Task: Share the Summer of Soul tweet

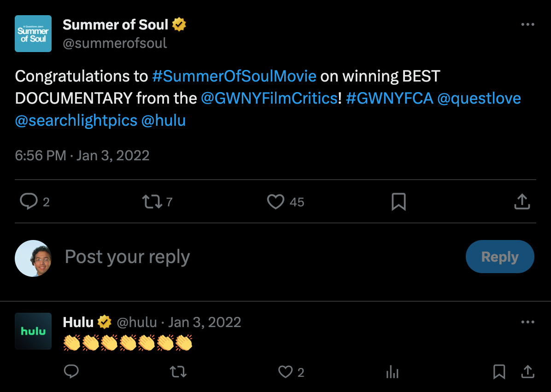Action: (x=522, y=202)
